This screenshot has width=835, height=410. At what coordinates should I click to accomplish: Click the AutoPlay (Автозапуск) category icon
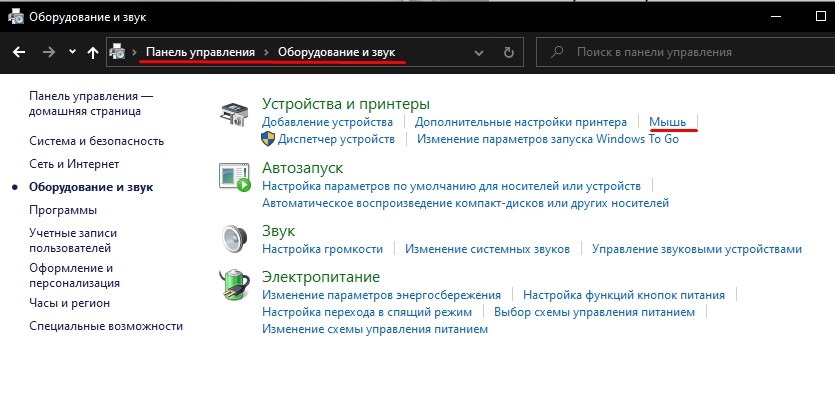[235, 177]
